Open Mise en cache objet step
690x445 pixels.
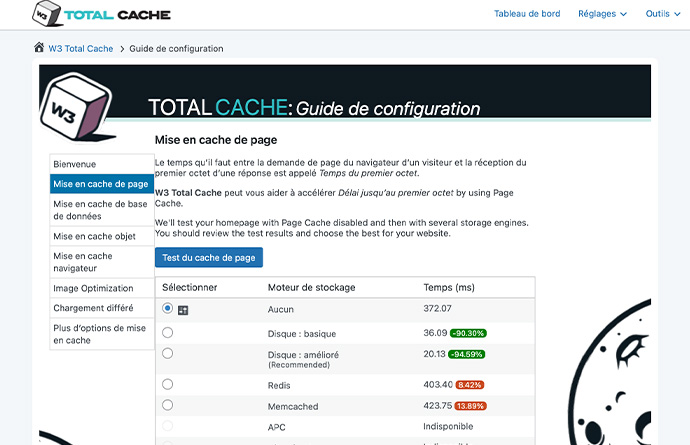[x=102, y=236]
